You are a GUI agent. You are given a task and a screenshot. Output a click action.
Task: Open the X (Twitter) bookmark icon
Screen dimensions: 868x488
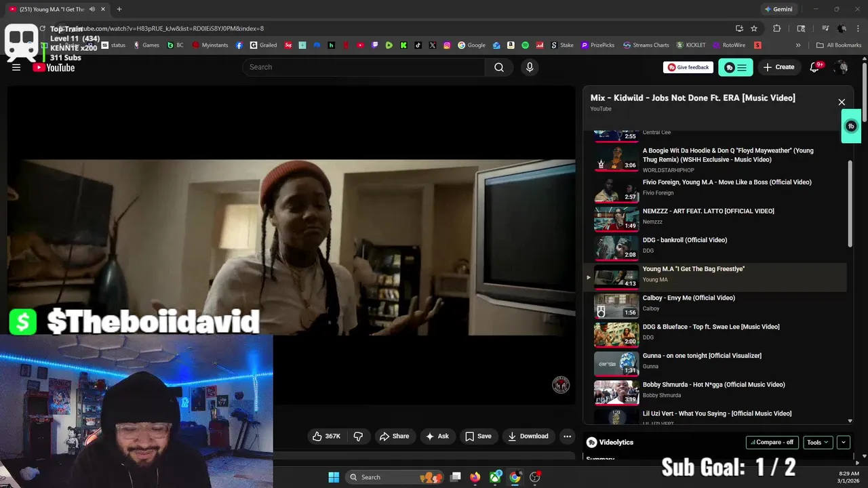[x=433, y=45]
